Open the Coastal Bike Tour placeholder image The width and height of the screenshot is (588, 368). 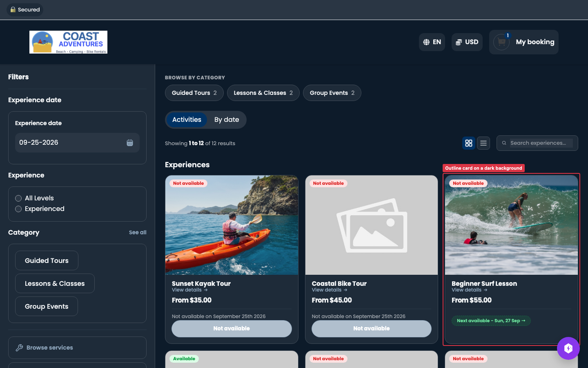(372, 225)
